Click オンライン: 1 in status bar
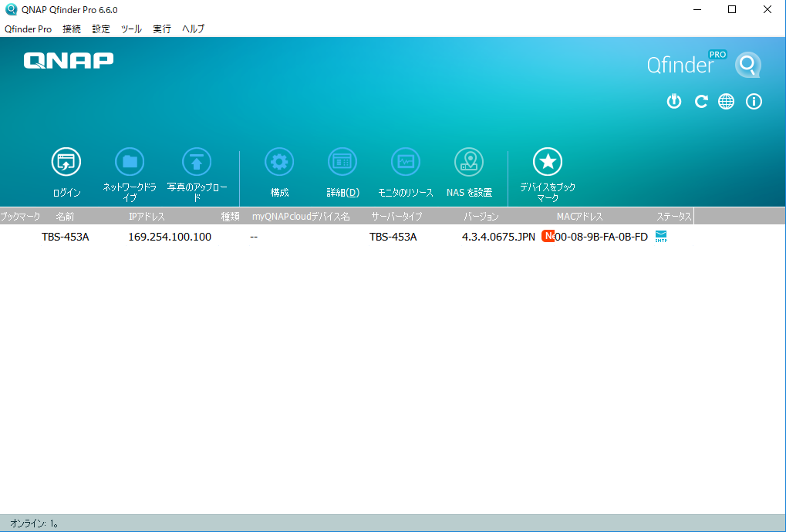The width and height of the screenshot is (786, 532). pyautogui.click(x=34, y=524)
